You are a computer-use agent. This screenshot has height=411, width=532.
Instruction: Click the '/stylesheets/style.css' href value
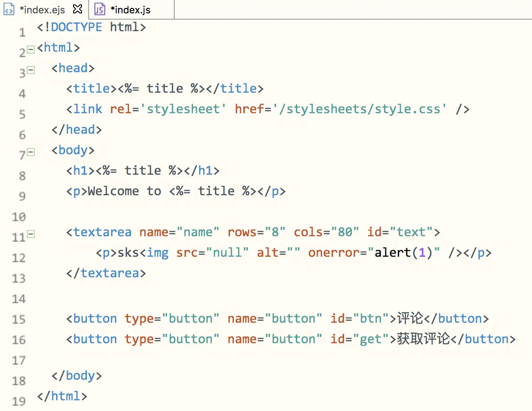360,109
